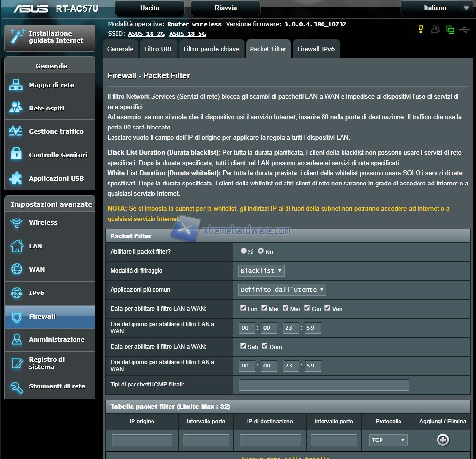476x459 pixels.
Task: Switch to the Filtro URL tab
Action: click(x=158, y=49)
